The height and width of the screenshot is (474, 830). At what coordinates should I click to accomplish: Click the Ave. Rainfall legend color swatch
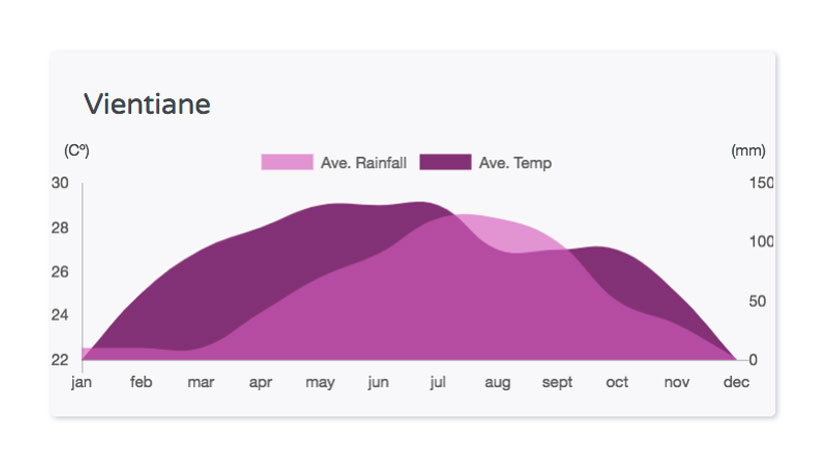(287, 162)
